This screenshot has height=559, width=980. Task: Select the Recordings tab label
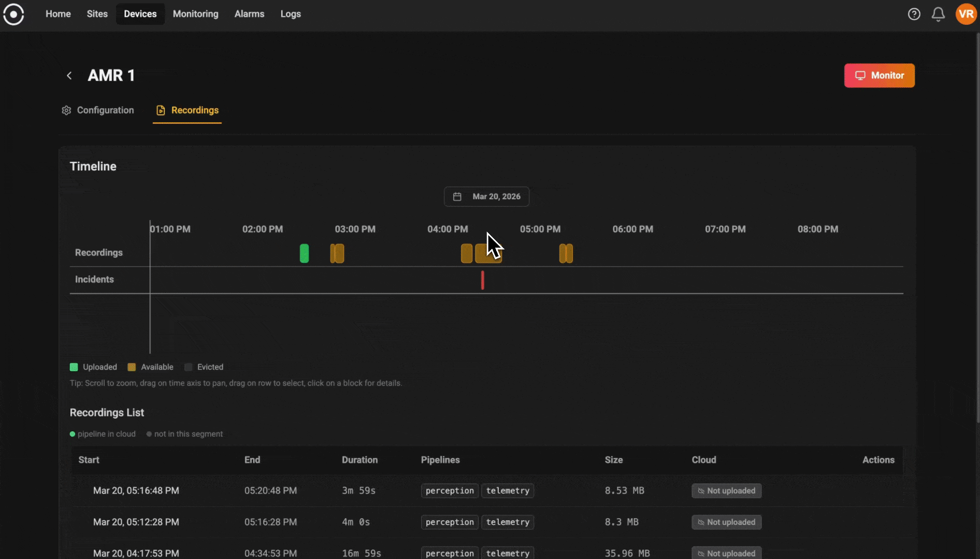195,110
